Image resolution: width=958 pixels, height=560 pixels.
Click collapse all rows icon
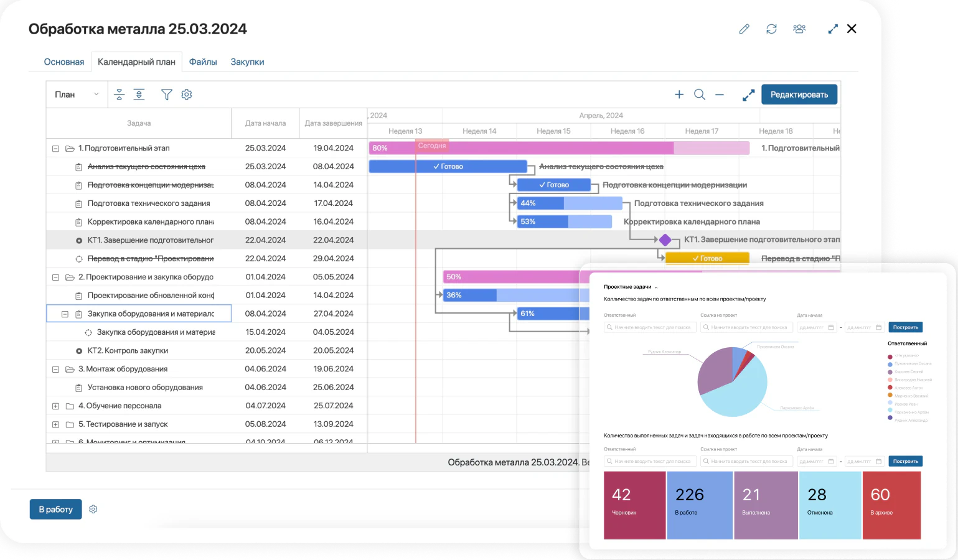tap(120, 95)
